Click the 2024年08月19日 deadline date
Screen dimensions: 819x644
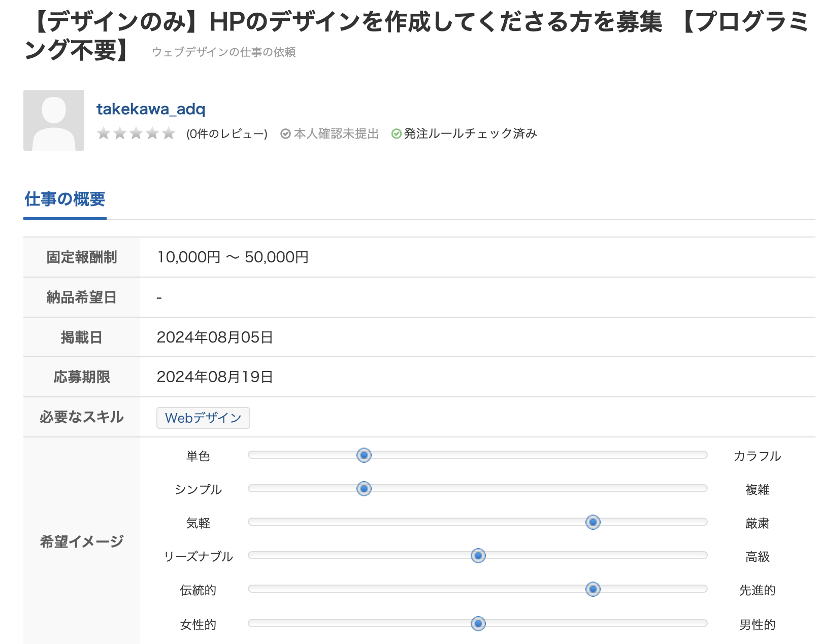pyautogui.click(x=215, y=377)
